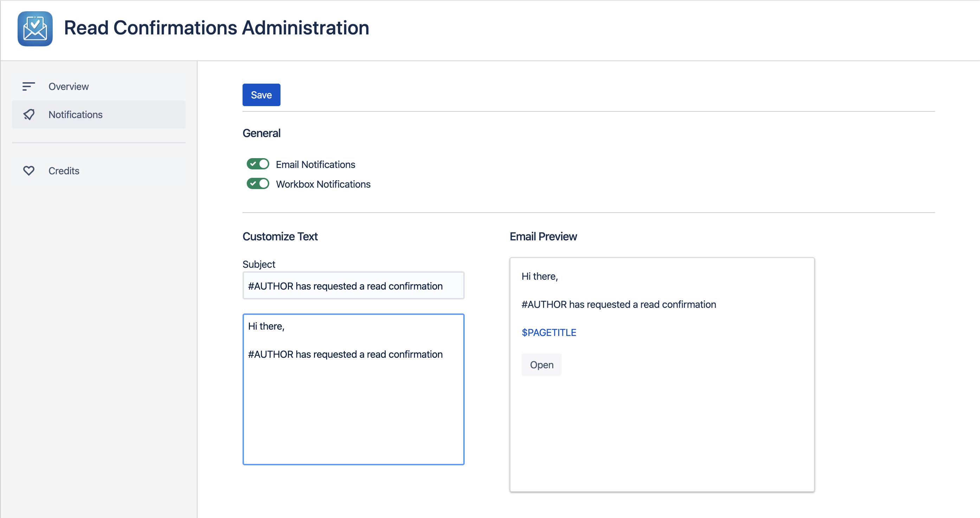980x518 pixels.
Task: Select Notifications in the sidebar
Action: tap(98, 115)
